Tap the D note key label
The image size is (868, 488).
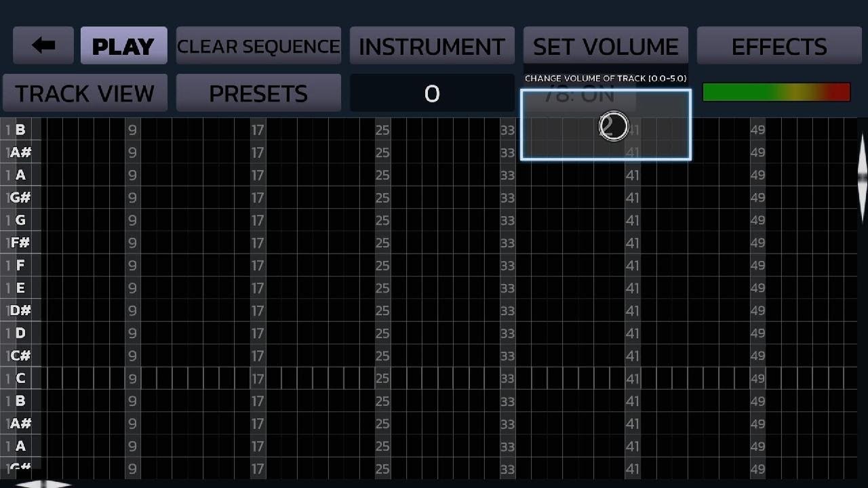pos(20,333)
